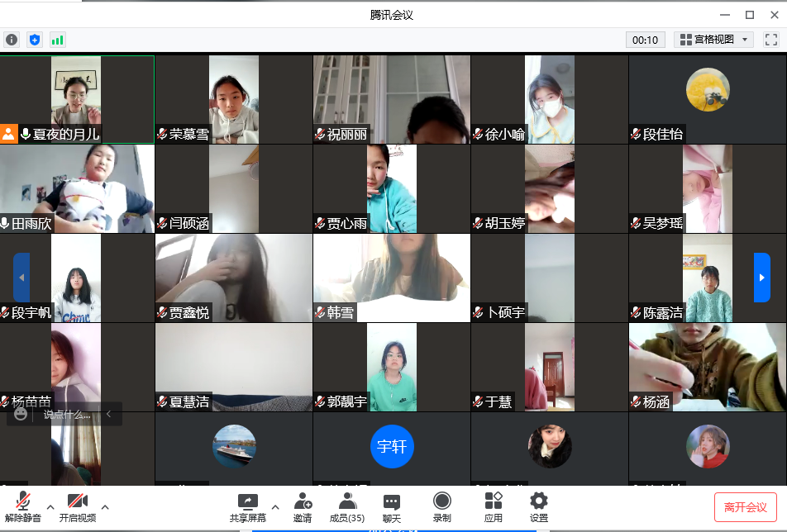The image size is (787, 532).
Task: Check the green network signal icon
Action: (57, 40)
